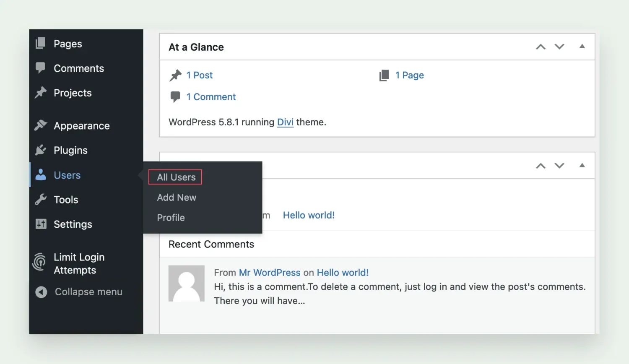This screenshot has width=629, height=364.
Task: Select All Users from the submenu
Action: [x=176, y=177]
